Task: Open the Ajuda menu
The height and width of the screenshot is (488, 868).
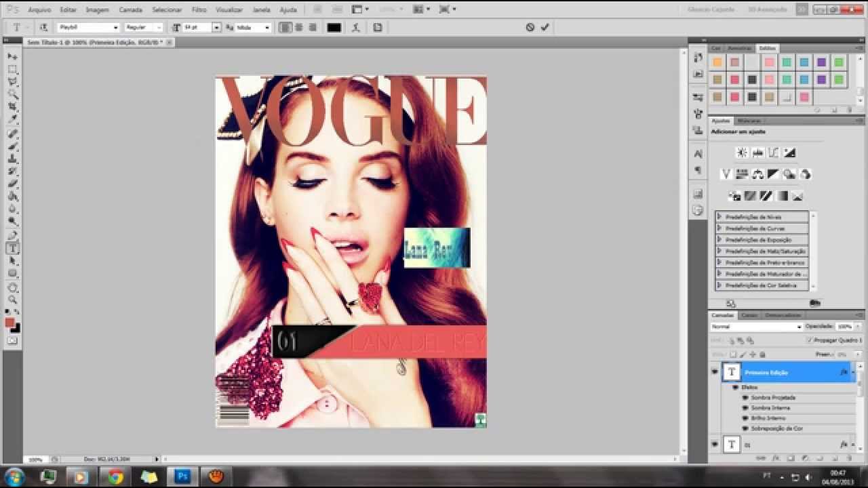Action: coord(288,10)
